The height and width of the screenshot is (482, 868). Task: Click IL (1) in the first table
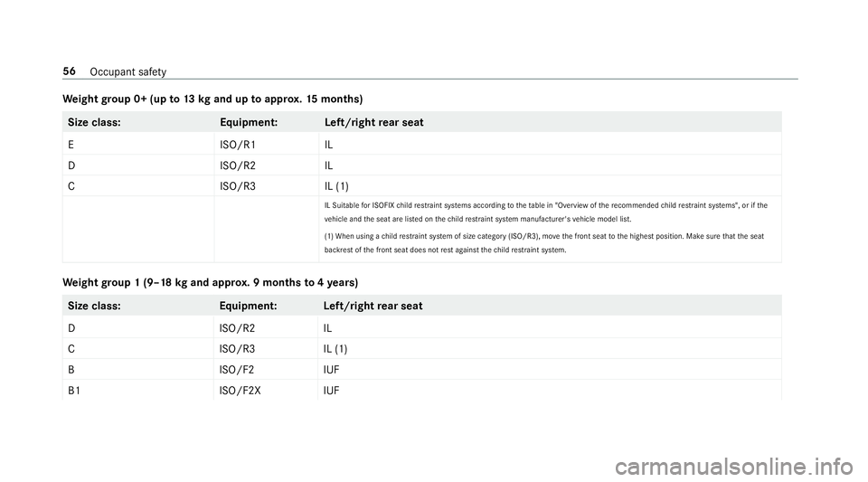(336, 186)
